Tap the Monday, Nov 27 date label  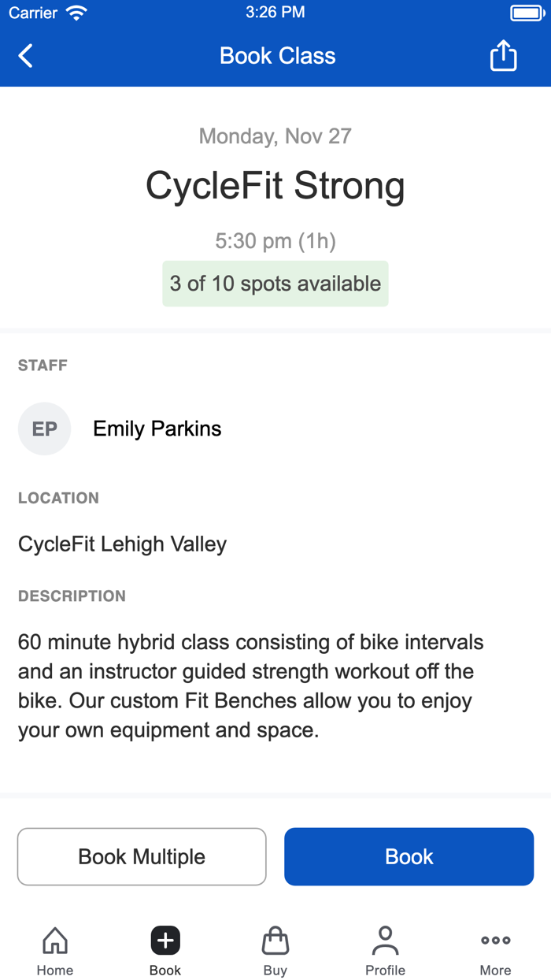pyautogui.click(x=275, y=135)
